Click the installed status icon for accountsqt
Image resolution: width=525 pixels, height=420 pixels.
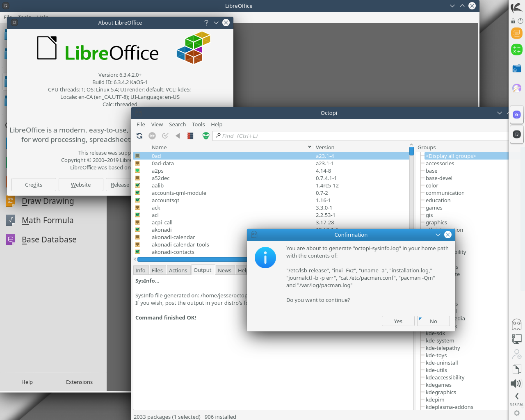point(137,200)
